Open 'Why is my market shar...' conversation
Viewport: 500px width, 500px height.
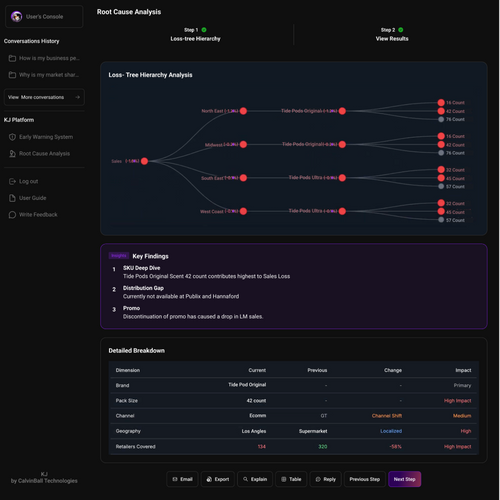[44, 75]
